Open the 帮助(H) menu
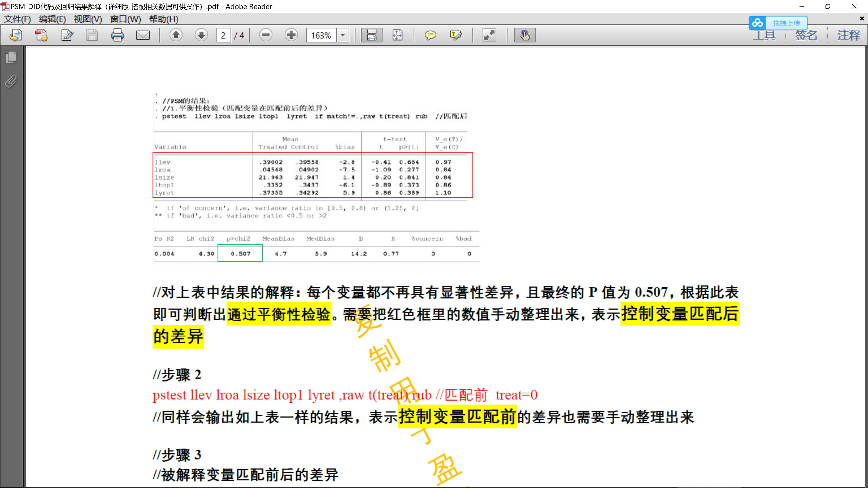The image size is (868, 488). click(164, 19)
